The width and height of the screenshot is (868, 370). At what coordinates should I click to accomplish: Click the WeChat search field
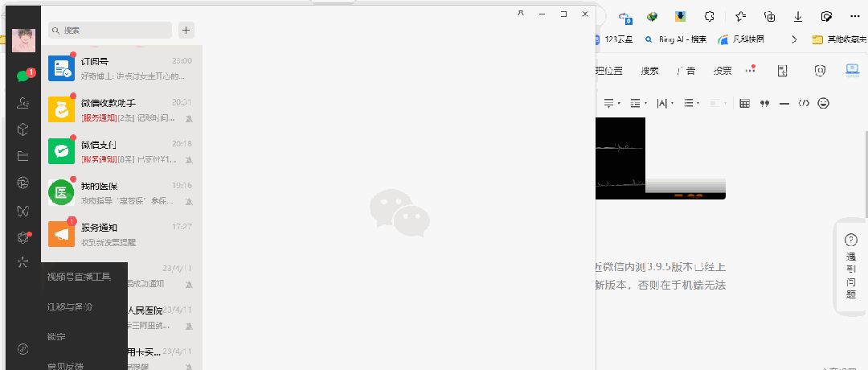pos(110,31)
